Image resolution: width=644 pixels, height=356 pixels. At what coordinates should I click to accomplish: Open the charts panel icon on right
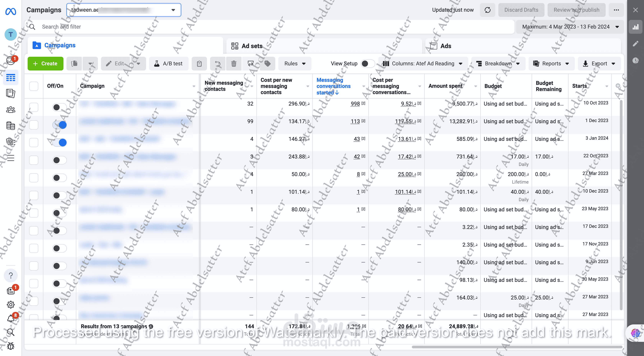click(635, 27)
